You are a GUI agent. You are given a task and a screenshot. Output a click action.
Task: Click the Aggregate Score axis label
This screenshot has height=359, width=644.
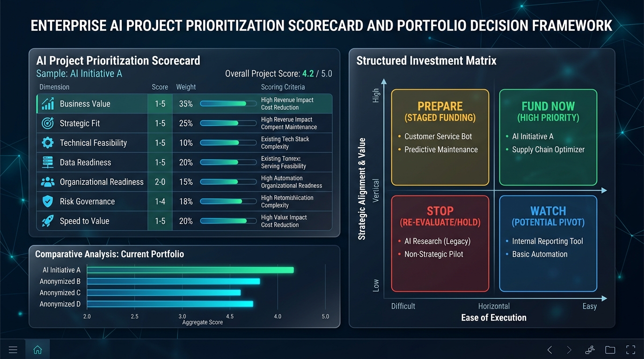point(202,322)
